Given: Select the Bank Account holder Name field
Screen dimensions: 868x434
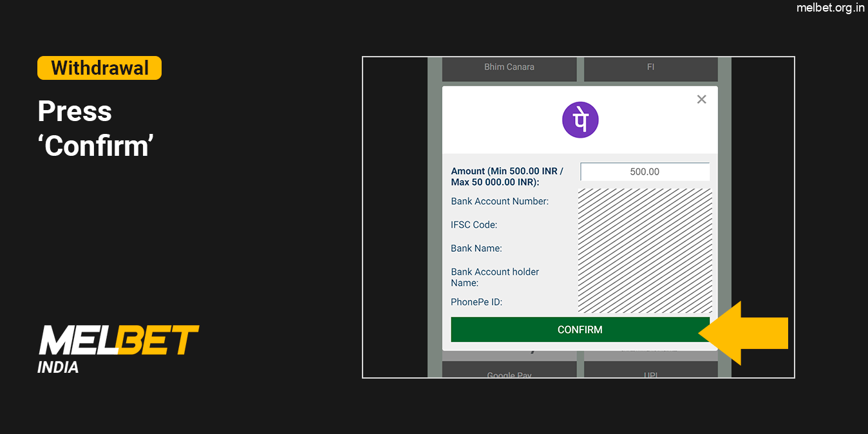Looking at the screenshot, I should [x=645, y=277].
